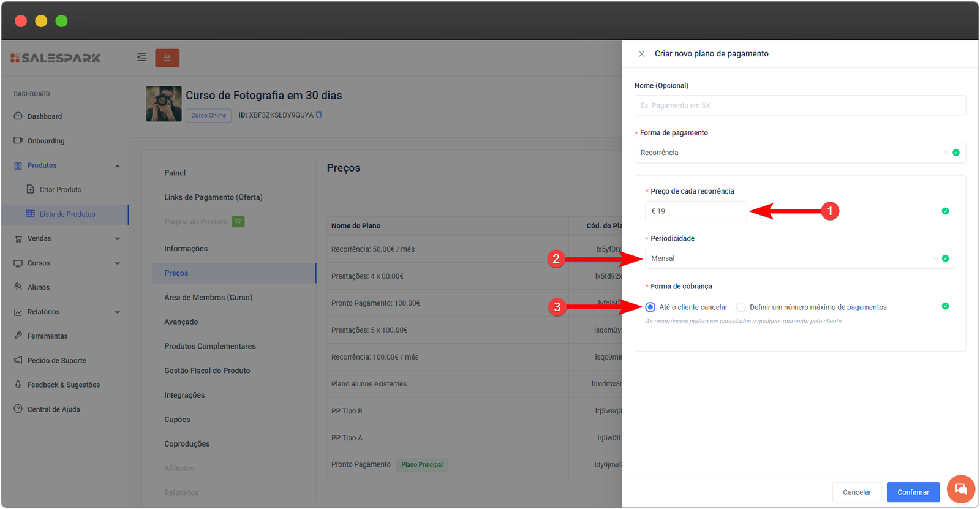Screen dimensions: 980x509
Task: Open Ferramentas in the sidebar
Action: (x=47, y=336)
